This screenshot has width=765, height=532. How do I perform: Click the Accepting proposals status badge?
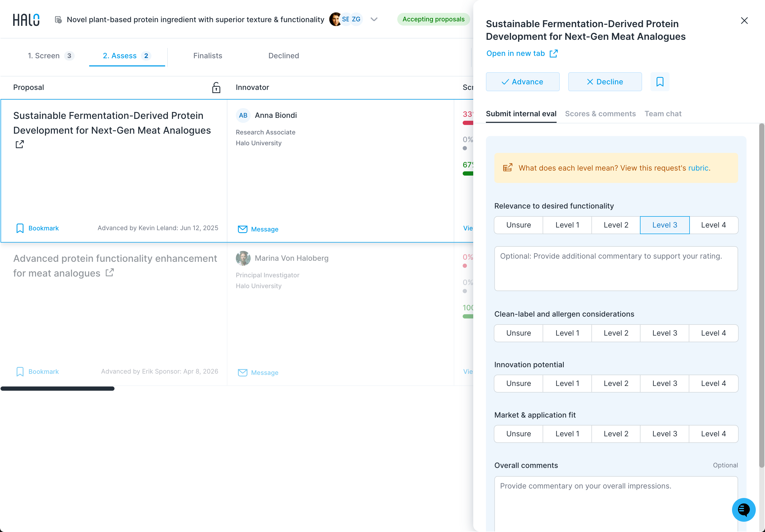click(x=433, y=19)
